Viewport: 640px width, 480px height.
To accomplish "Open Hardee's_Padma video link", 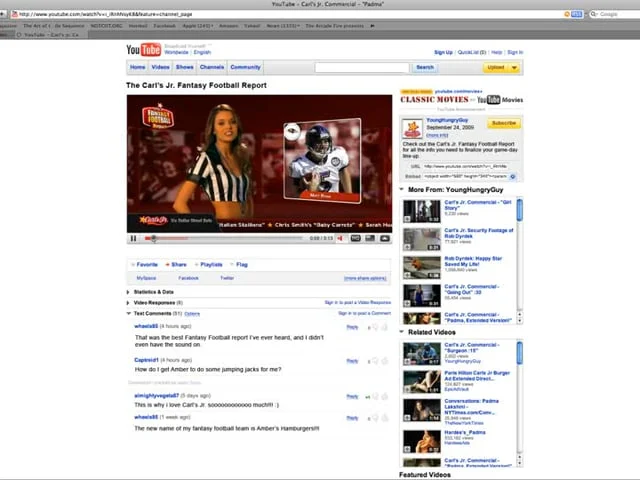I will pos(464,432).
